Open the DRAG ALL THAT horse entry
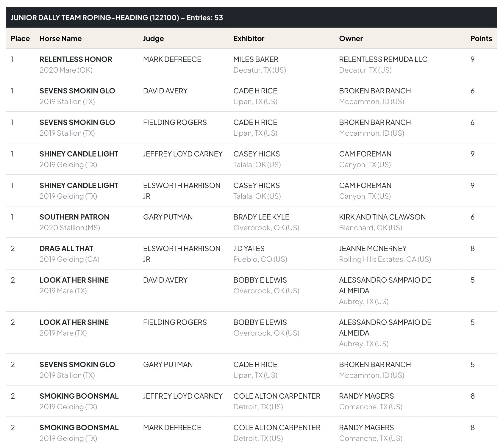 (x=66, y=248)
